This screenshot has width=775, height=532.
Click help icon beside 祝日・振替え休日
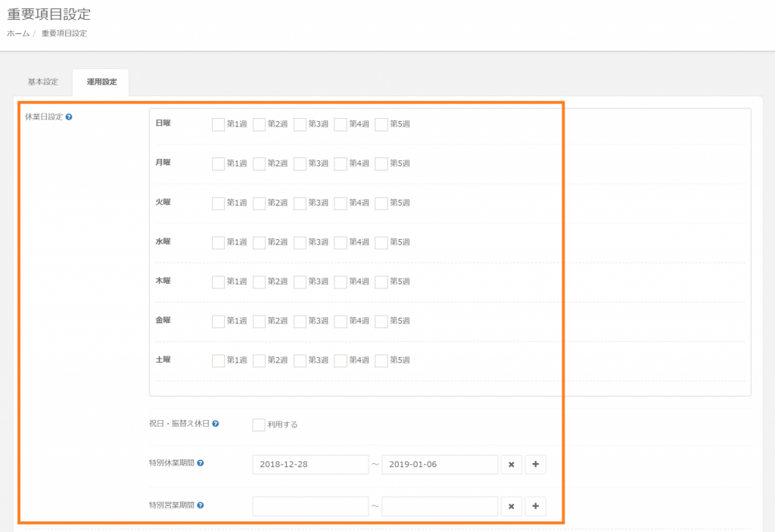click(216, 424)
